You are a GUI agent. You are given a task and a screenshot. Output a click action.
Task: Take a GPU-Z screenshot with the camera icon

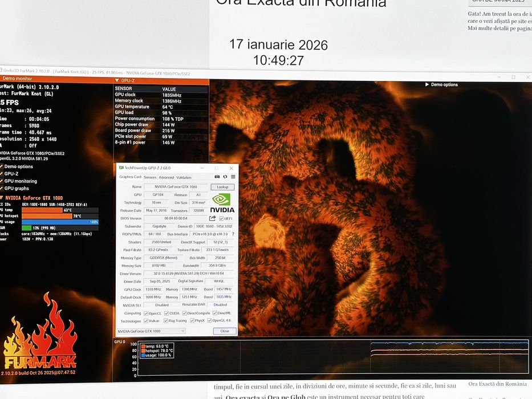(x=217, y=177)
